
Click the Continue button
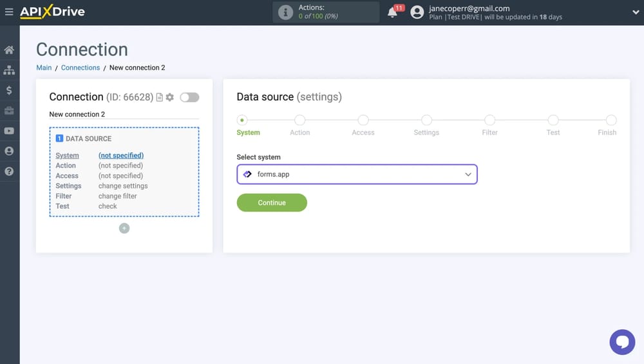[x=272, y=202]
